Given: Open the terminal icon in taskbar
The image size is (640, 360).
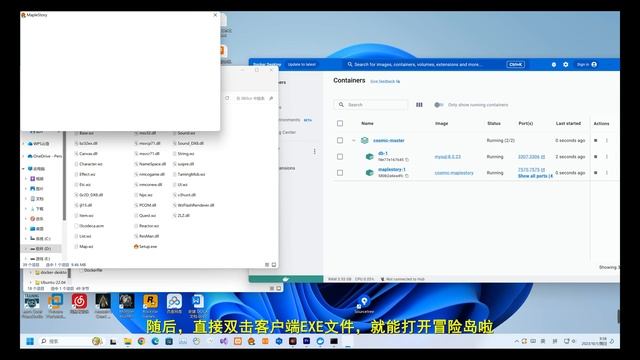Looking at the screenshot, I should coord(334,341).
